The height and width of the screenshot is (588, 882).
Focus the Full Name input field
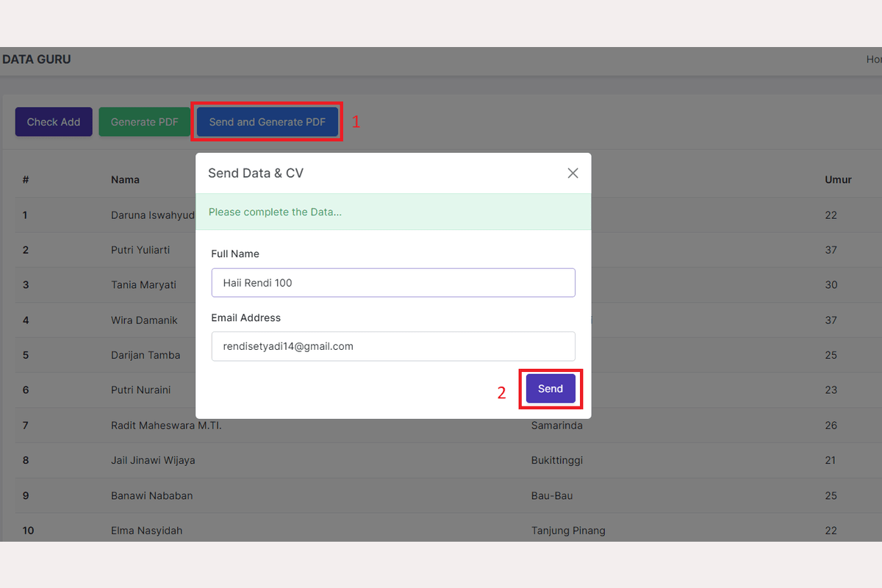[x=393, y=283]
